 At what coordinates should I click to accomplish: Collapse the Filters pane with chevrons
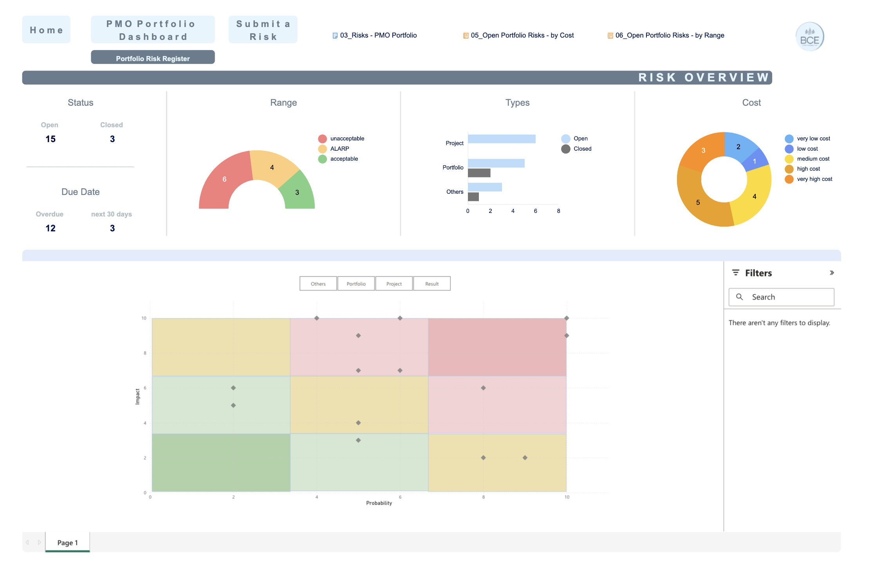pyautogui.click(x=832, y=273)
